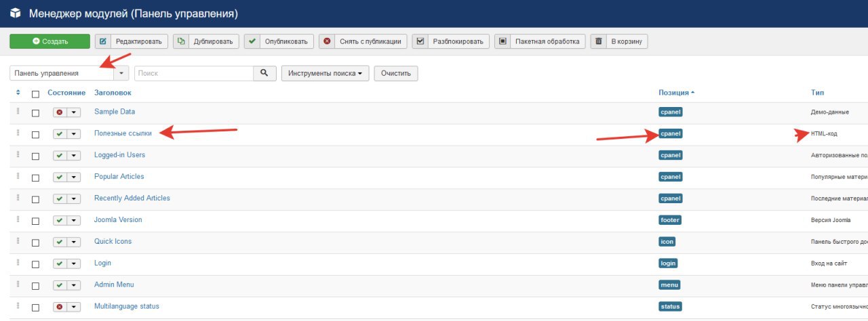Publish Sample Data via red status icon
The width and height of the screenshot is (868, 321).
coord(60,112)
